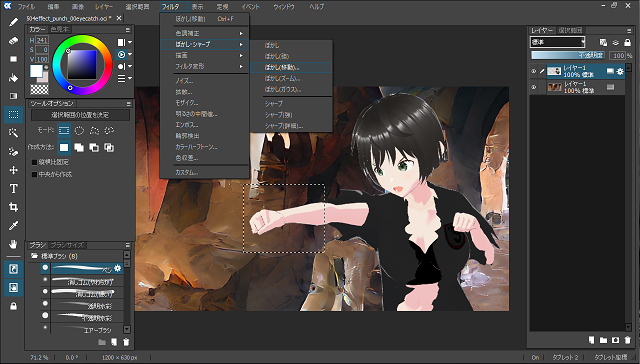The image size is (640, 364).
Task: Select the hand pan tool
Action: [13, 244]
